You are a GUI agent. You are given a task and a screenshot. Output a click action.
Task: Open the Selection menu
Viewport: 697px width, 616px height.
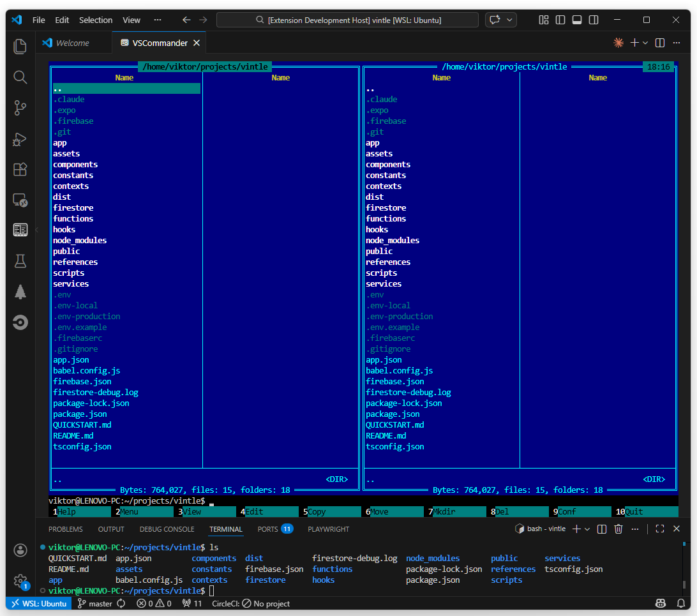pos(96,20)
